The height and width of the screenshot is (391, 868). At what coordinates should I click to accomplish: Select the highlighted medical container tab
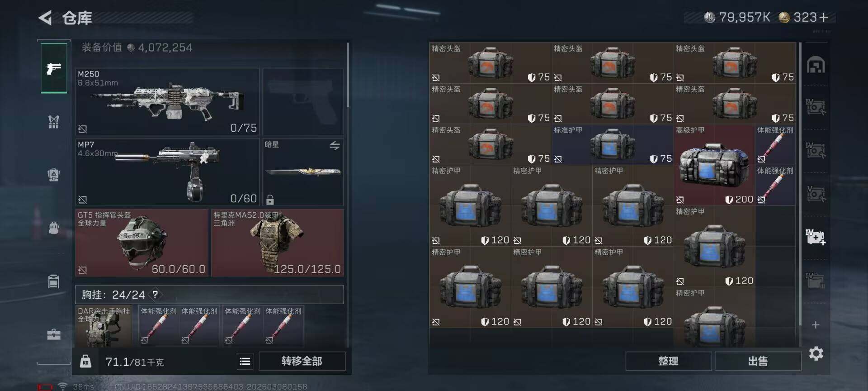816,237
